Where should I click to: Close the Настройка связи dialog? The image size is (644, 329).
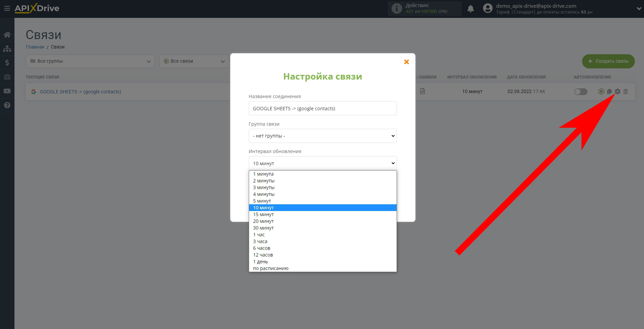[x=406, y=62]
